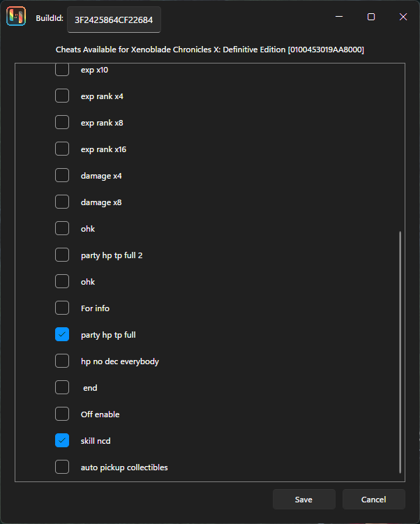Enable hp no dec everybody cheat
Viewport: 420px width, 524px height.
pos(62,361)
